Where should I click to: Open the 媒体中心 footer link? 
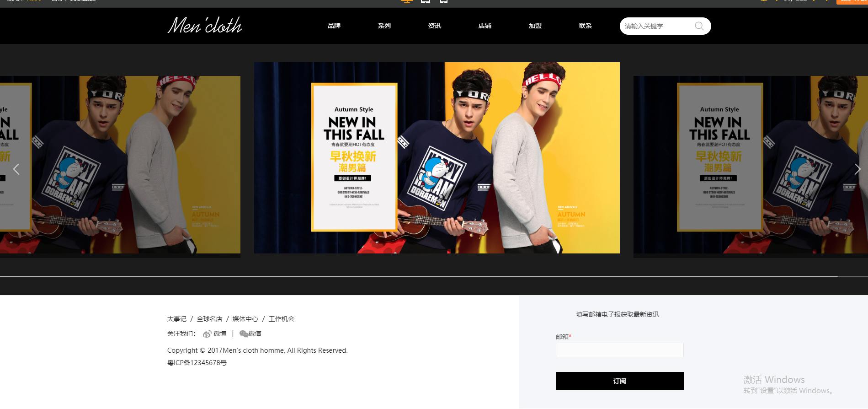pyautogui.click(x=245, y=319)
